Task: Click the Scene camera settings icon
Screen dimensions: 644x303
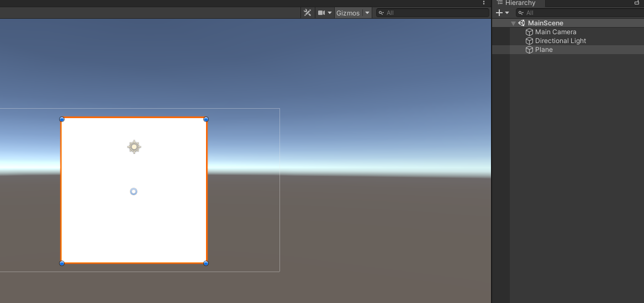Action: click(321, 13)
